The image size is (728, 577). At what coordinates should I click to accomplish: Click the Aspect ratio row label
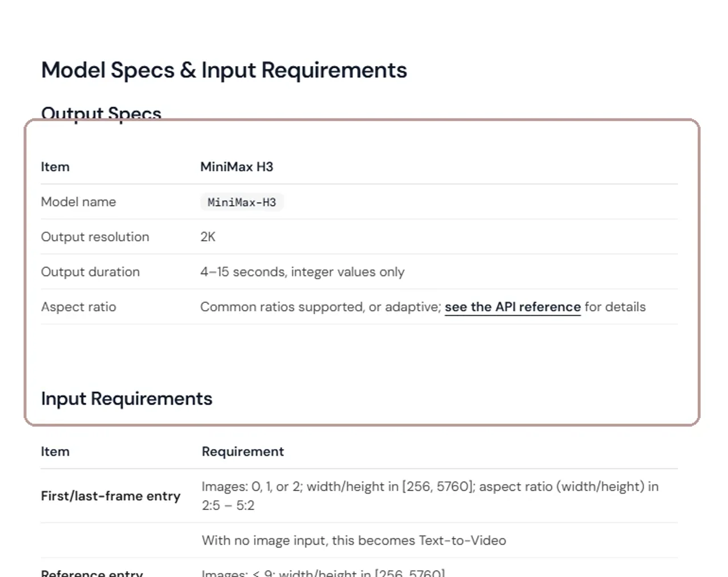click(78, 307)
